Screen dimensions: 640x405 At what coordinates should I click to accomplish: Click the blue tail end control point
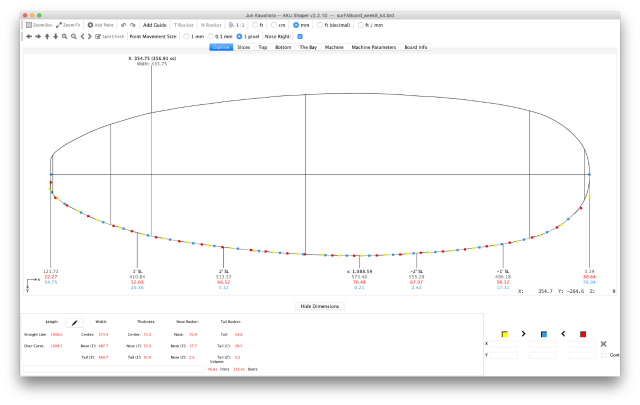click(x=51, y=174)
